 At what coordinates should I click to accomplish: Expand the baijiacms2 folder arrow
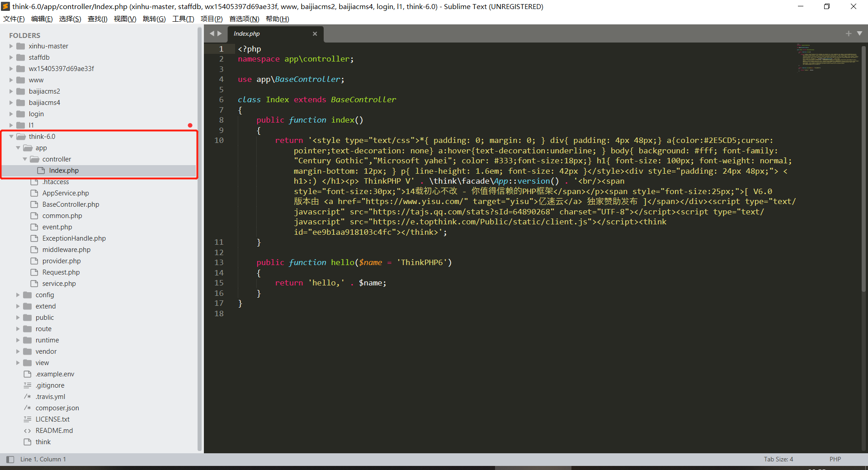11,91
